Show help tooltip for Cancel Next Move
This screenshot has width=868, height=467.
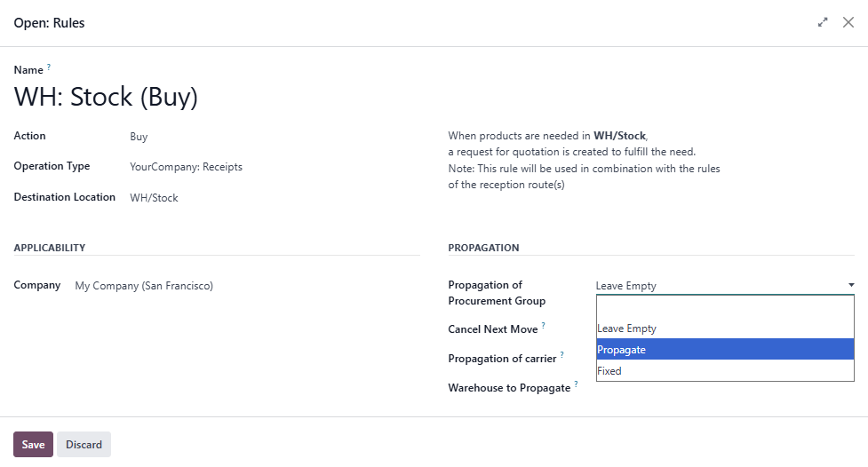tap(544, 326)
